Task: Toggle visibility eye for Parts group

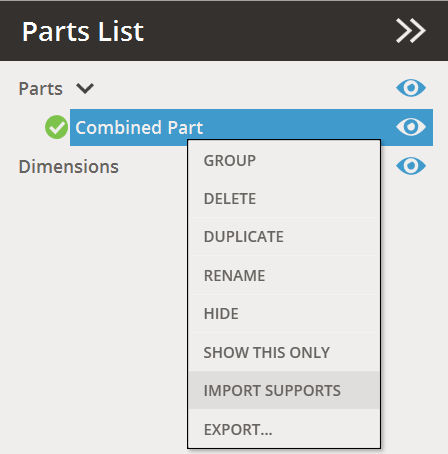Action: (x=411, y=88)
